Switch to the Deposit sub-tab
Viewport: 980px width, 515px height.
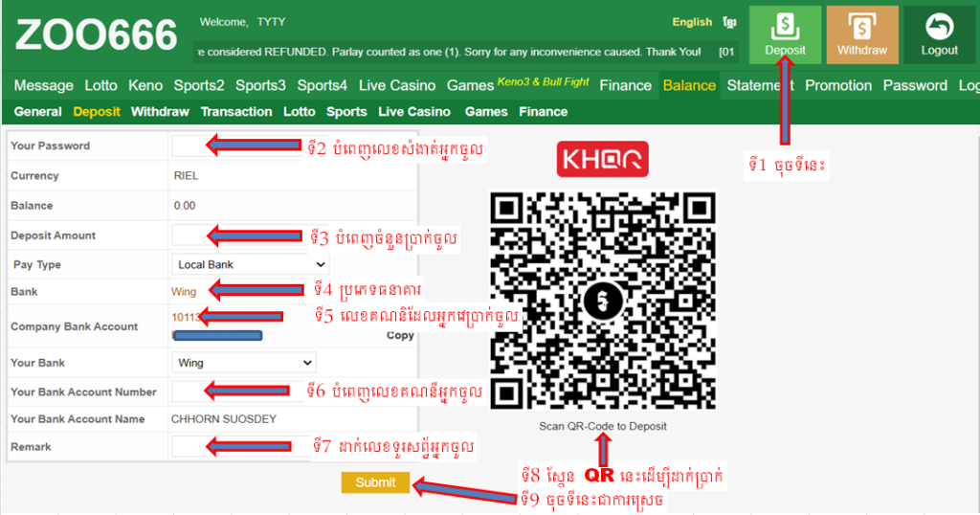(97, 112)
